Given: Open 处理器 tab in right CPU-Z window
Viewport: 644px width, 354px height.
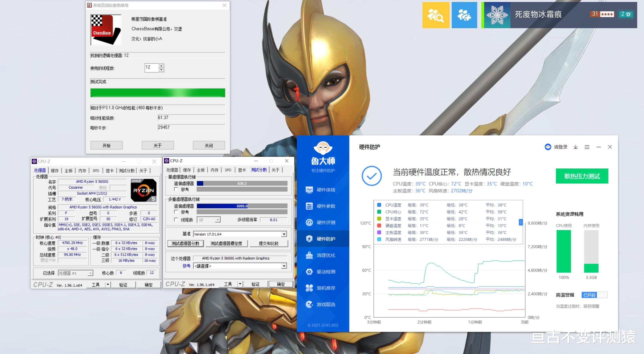Looking at the screenshot, I should 172,170.
